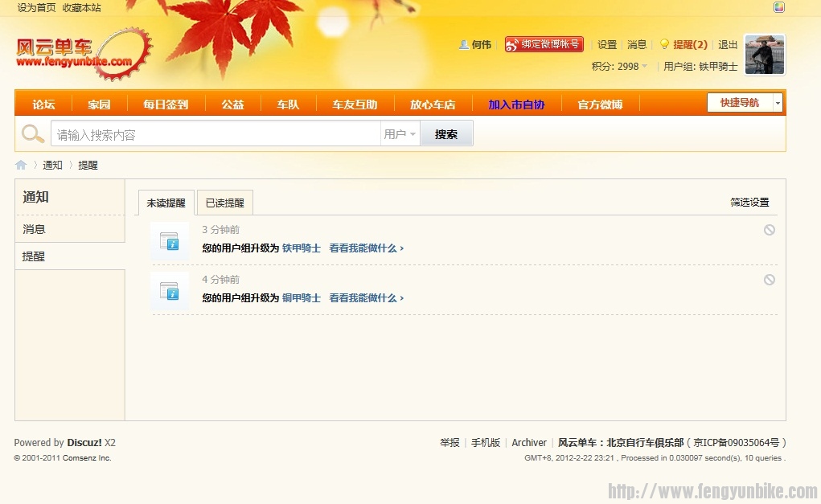Open the 筛选设置 link
The height and width of the screenshot is (504, 821).
click(x=749, y=203)
